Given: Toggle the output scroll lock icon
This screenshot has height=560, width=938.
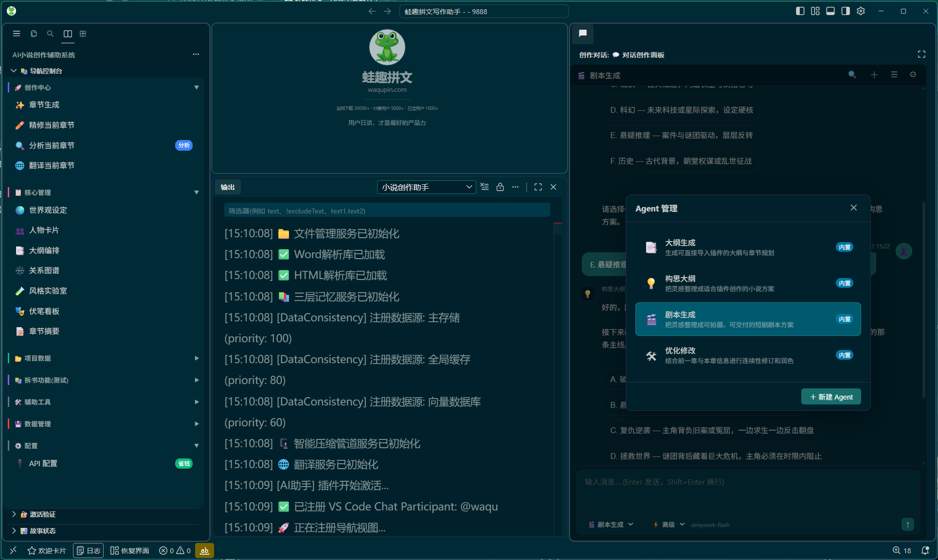Looking at the screenshot, I should pos(500,187).
